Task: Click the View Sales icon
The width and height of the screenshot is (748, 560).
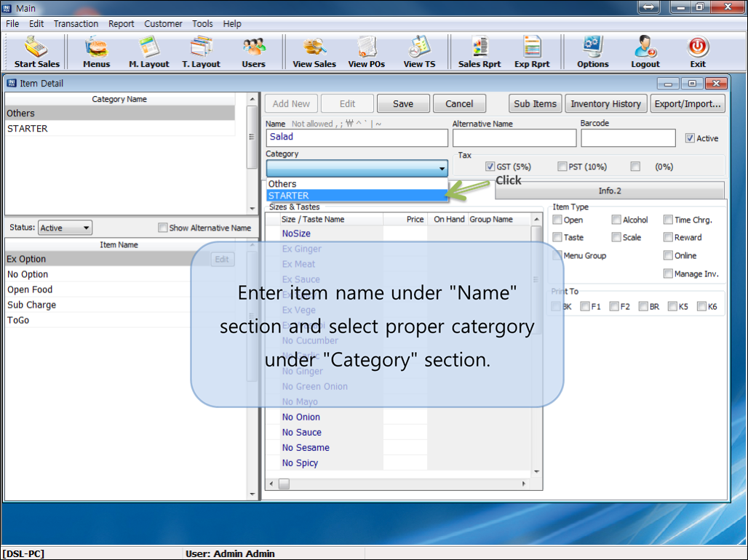Action: pos(314,52)
